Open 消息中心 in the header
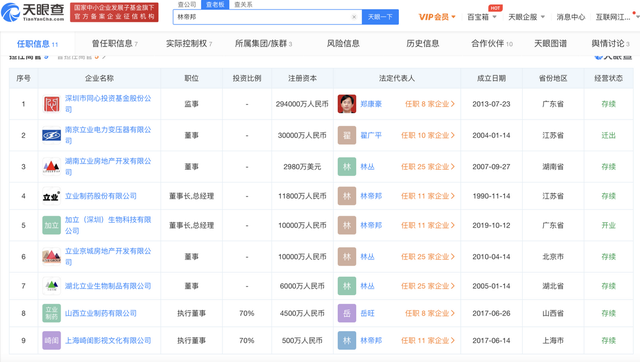 571,17
